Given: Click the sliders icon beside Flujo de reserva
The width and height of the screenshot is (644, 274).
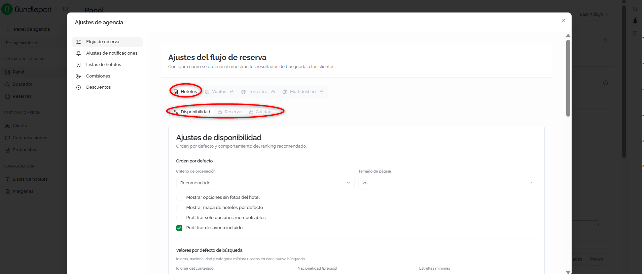Looking at the screenshot, I should point(79,42).
